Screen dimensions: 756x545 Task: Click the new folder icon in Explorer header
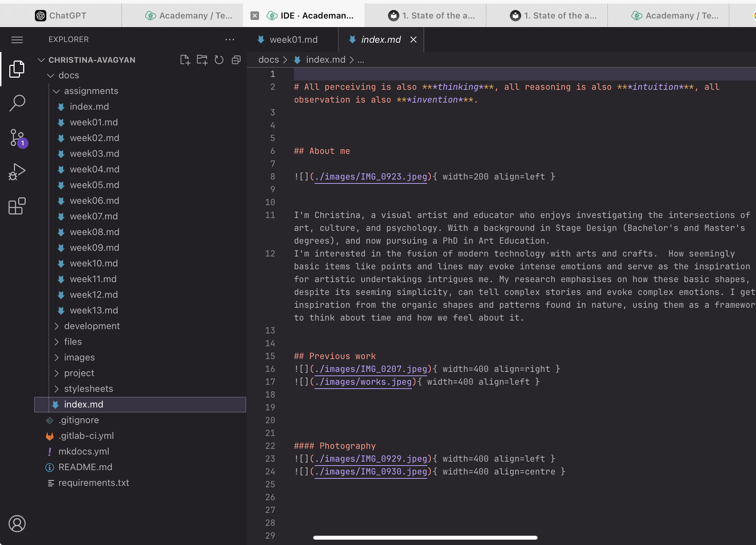point(201,59)
